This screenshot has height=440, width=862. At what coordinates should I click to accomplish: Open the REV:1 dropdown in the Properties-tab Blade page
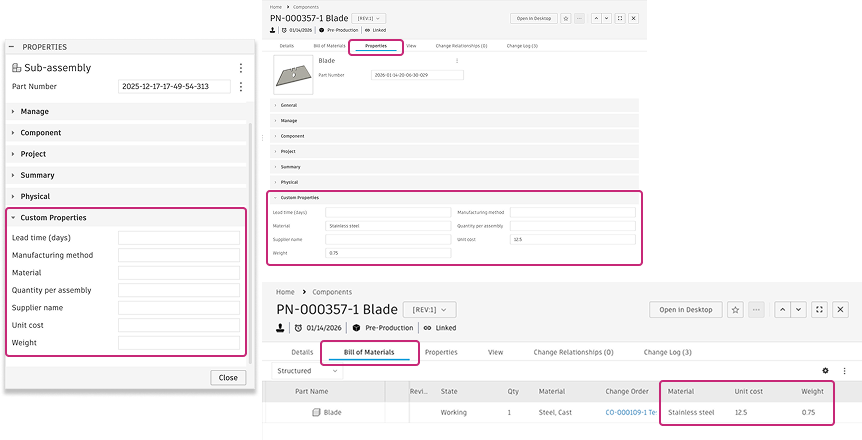[368, 18]
